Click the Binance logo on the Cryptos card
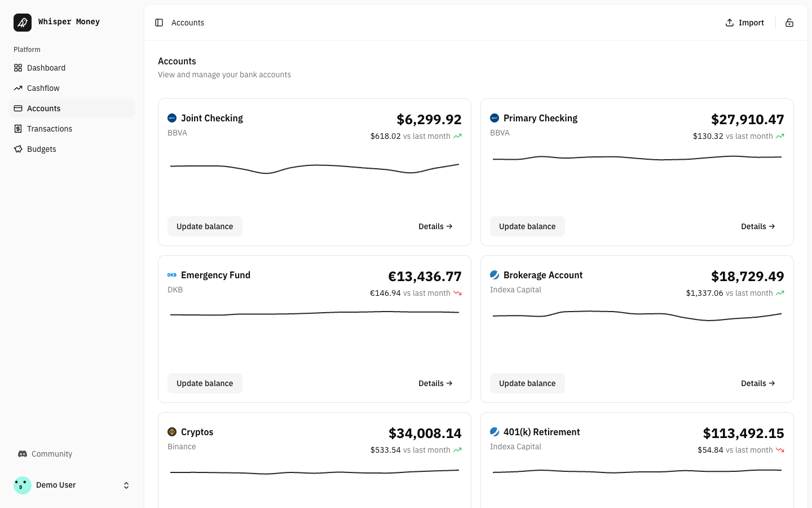The height and width of the screenshot is (508, 812). (x=172, y=432)
